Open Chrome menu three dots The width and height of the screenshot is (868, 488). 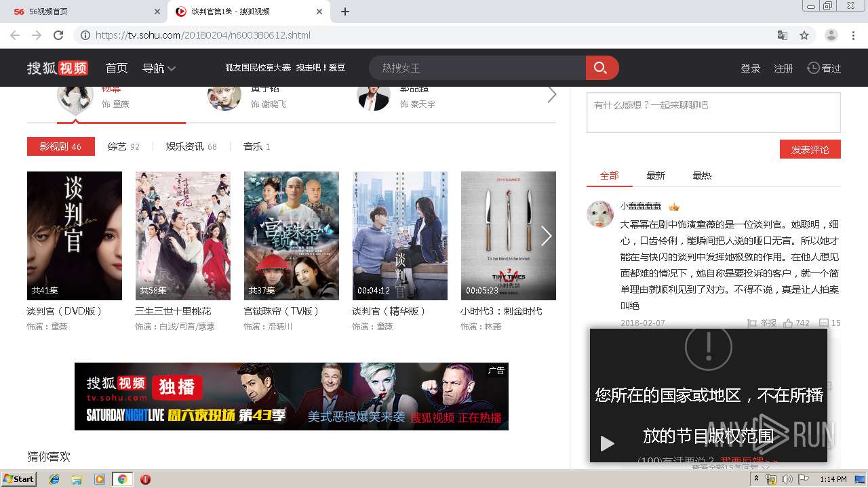(853, 35)
